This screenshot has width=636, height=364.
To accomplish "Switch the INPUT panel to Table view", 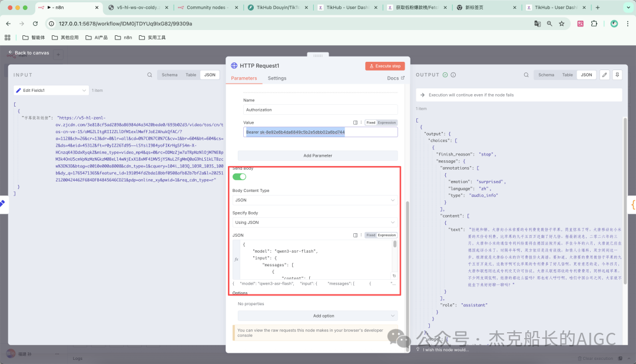I will tap(191, 75).
